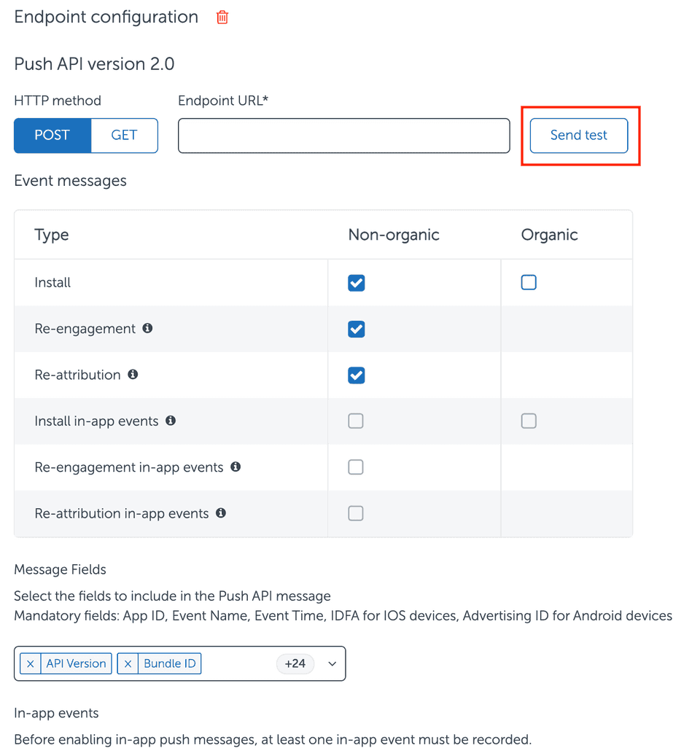The image size is (700, 756).
Task: Uncheck Non-organic Re-attribution checkbox
Action: [x=356, y=375]
